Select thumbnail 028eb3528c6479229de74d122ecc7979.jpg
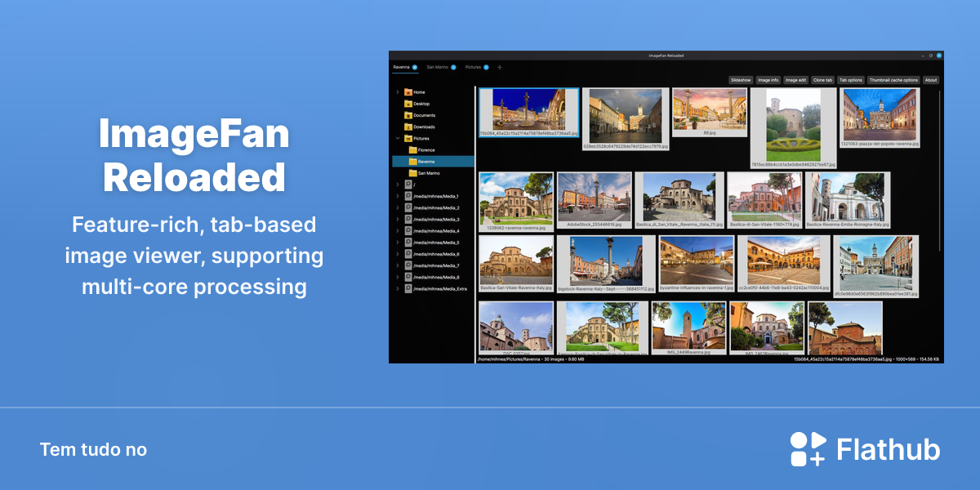 tap(626, 119)
